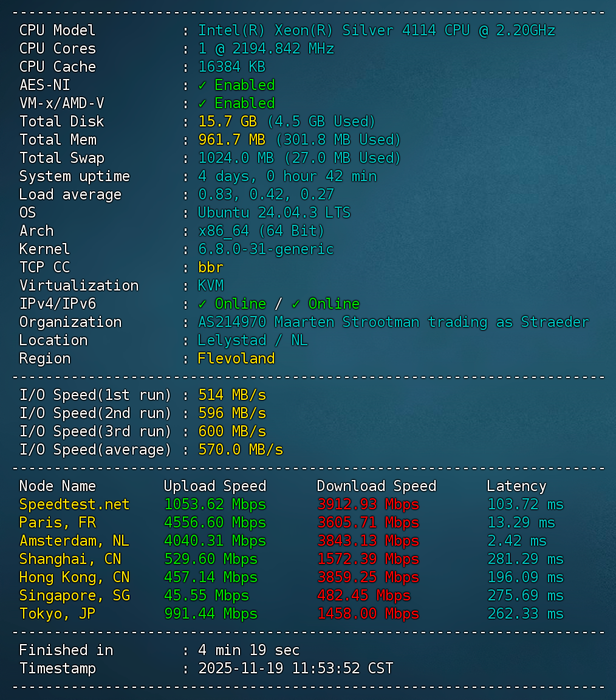
Task: Click the I/O Speed average 570.0 MB/s
Action: [x=241, y=450]
